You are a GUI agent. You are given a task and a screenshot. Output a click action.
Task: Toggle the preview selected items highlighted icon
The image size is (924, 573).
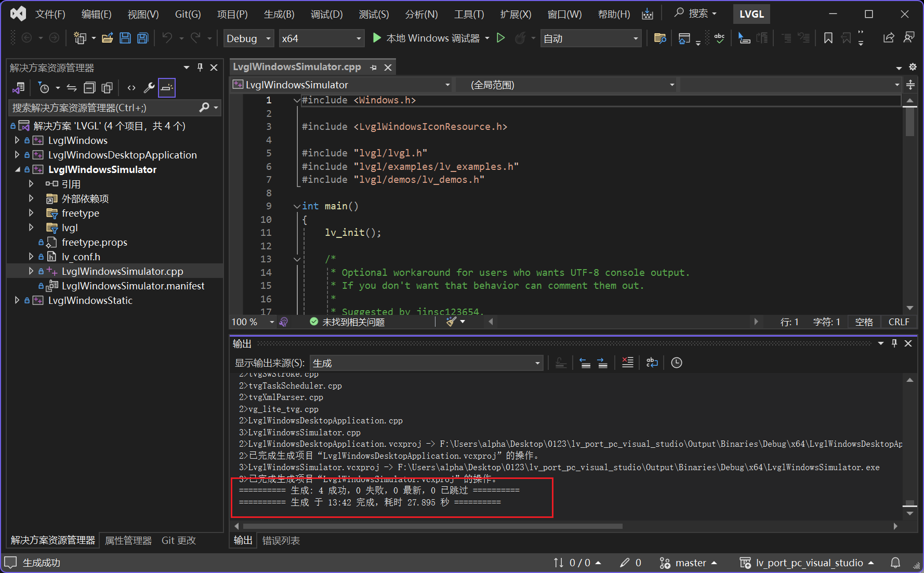(167, 87)
